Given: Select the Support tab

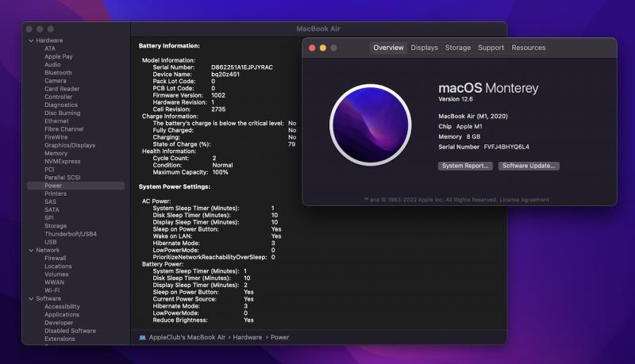Looking at the screenshot, I should coord(491,48).
